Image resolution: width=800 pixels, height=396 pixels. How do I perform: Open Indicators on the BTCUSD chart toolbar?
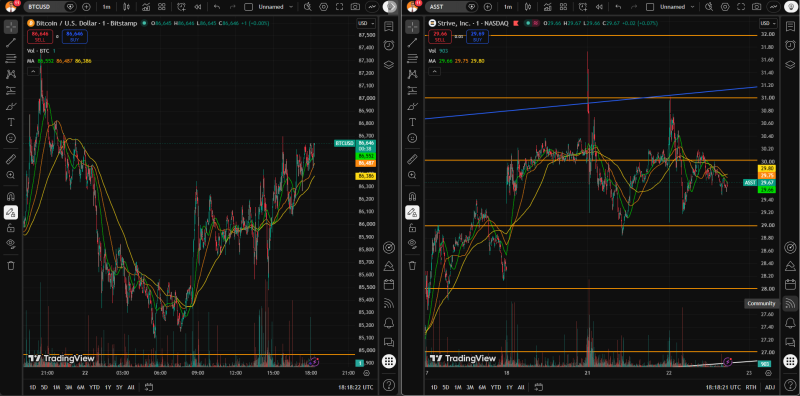click(146, 7)
